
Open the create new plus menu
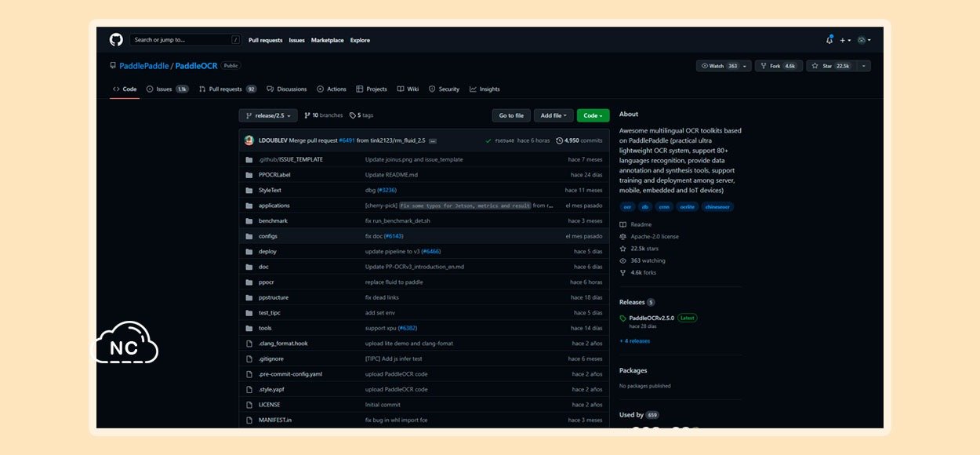(x=844, y=40)
